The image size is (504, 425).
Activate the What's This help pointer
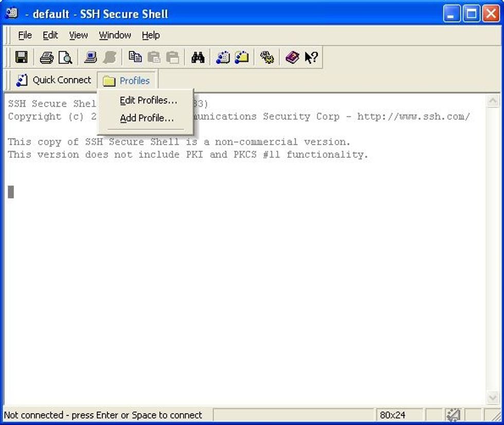coord(311,58)
